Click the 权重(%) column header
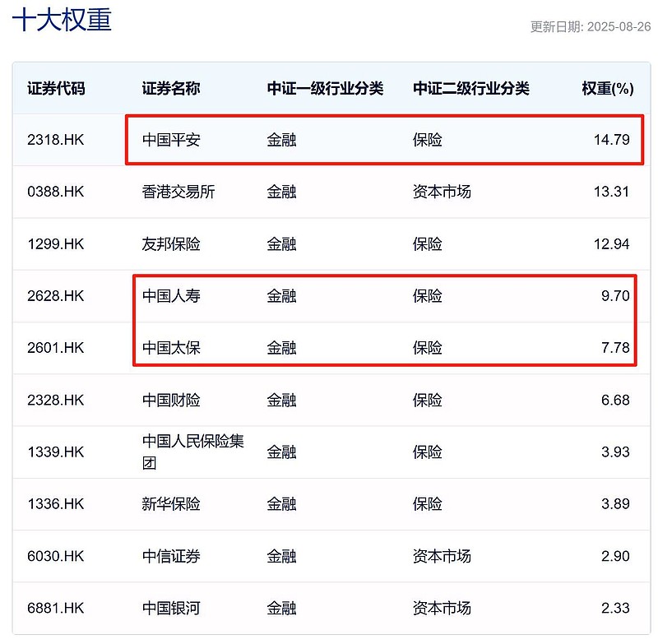The width and height of the screenshot is (658, 644). pyautogui.click(x=608, y=89)
